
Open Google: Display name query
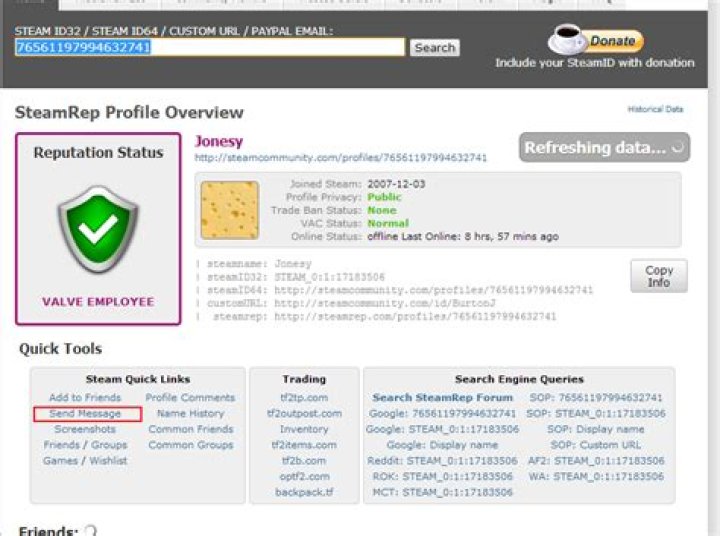[x=442, y=445]
